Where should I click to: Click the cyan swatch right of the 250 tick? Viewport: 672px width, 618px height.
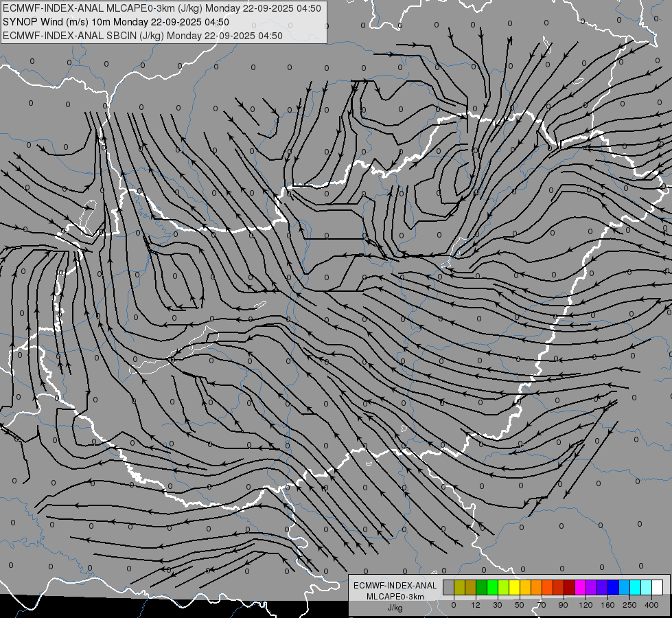coord(636,587)
